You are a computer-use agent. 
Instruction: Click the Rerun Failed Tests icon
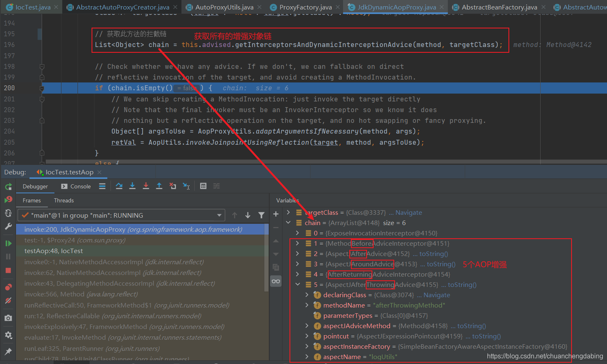pos(8,200)
